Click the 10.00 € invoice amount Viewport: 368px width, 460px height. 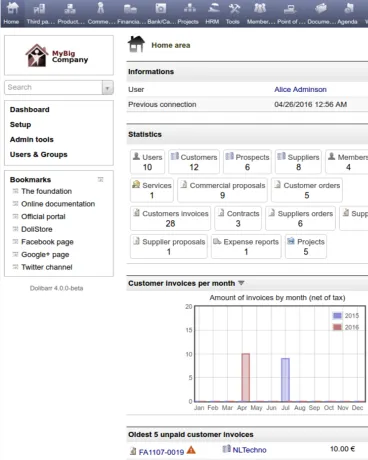[342, 449]
